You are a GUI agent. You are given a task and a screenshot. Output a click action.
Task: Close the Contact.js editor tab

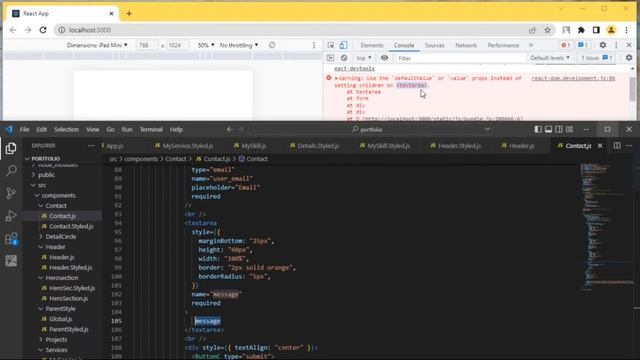click(x=600, y=145)
